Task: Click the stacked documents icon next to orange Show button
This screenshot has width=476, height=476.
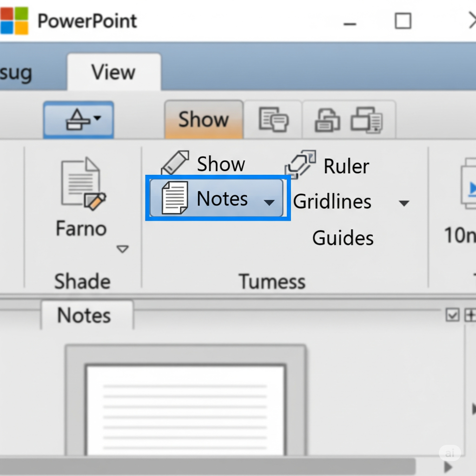Action: click(273, 119)
